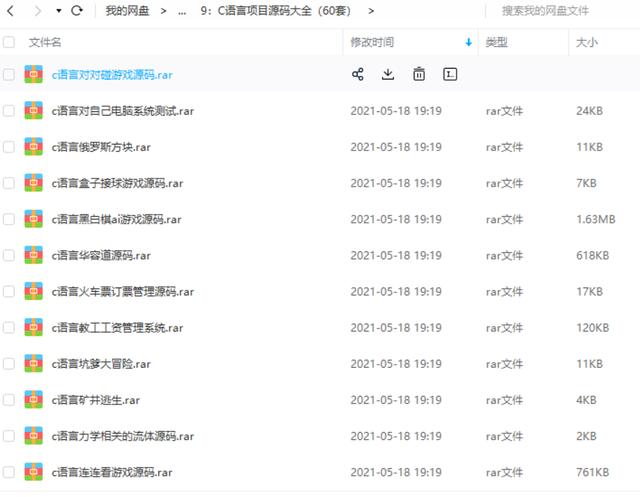640x497 pixels.
Task: Click the rar icon of c语言对自己电脑系统测试
Action: click(33, 111)
